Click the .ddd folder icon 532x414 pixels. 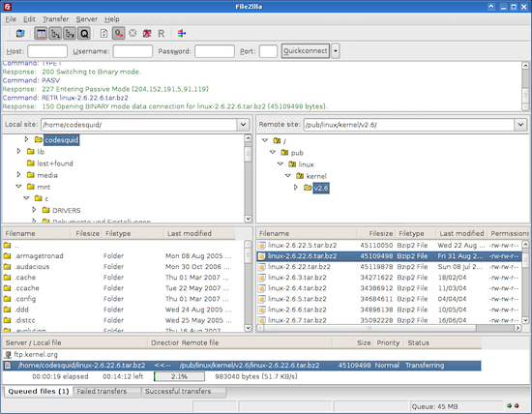(x=7, y=310)
